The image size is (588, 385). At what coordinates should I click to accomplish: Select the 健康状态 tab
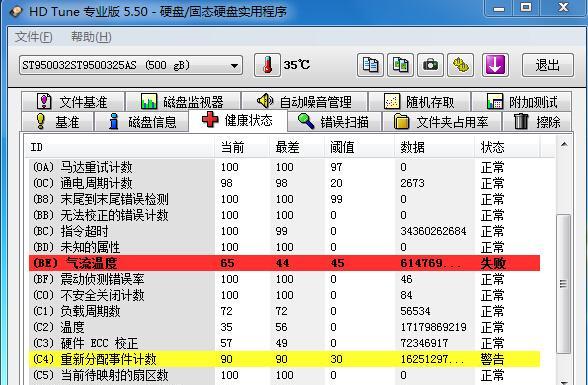tap(238, 121)
